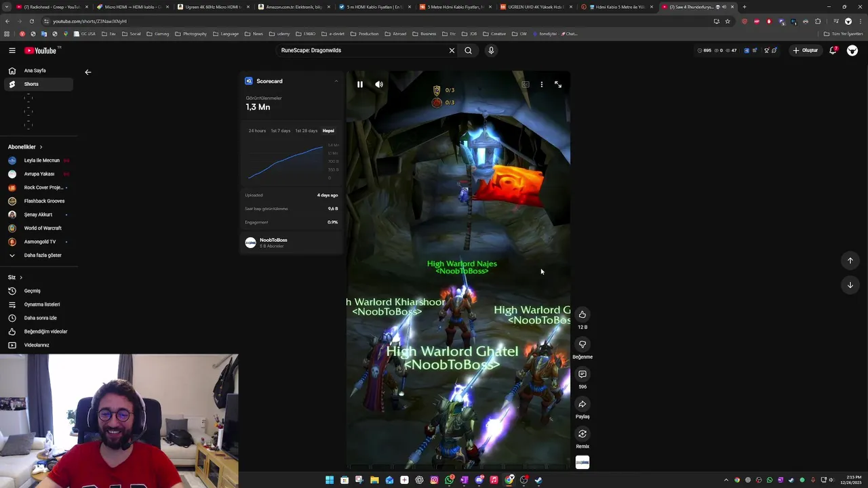Mute the Short's volume
Image resolution: width=868 pixels, height=488 pixels.
379,85
